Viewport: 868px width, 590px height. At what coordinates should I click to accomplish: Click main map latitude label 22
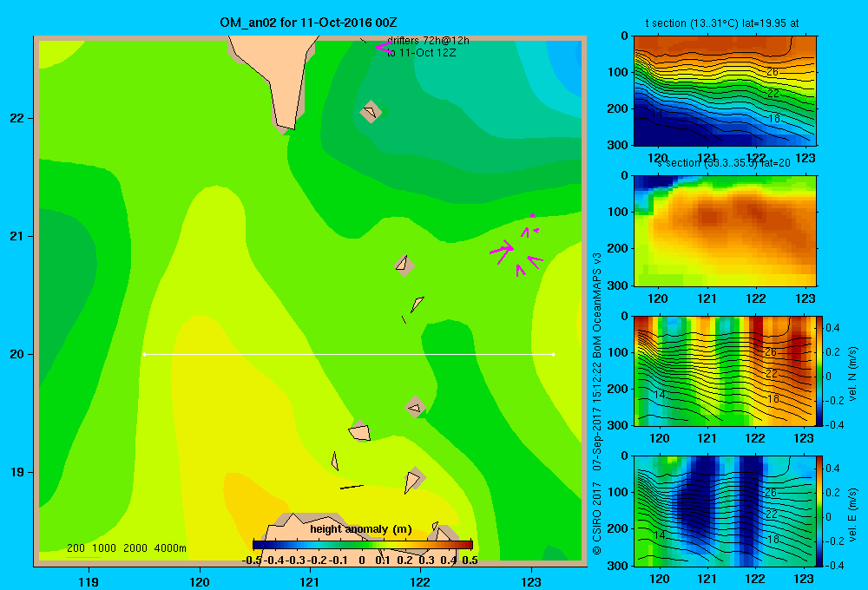(x=17, y=118)
